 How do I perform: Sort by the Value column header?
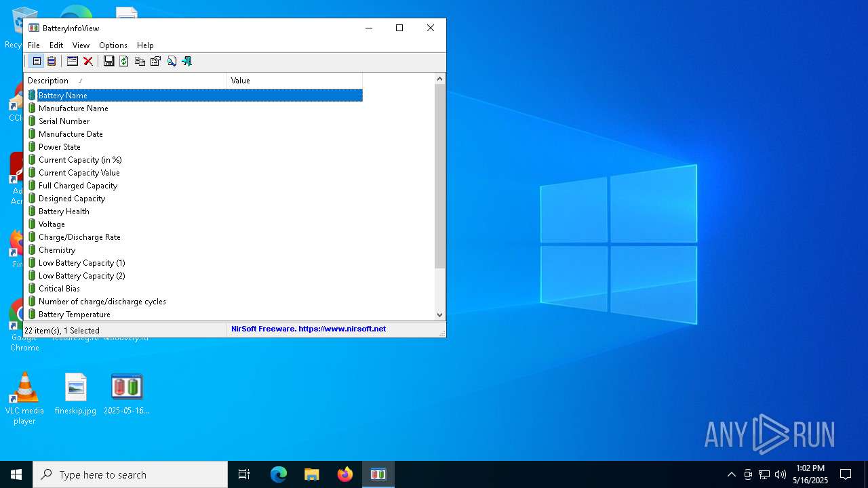(294, 81)
